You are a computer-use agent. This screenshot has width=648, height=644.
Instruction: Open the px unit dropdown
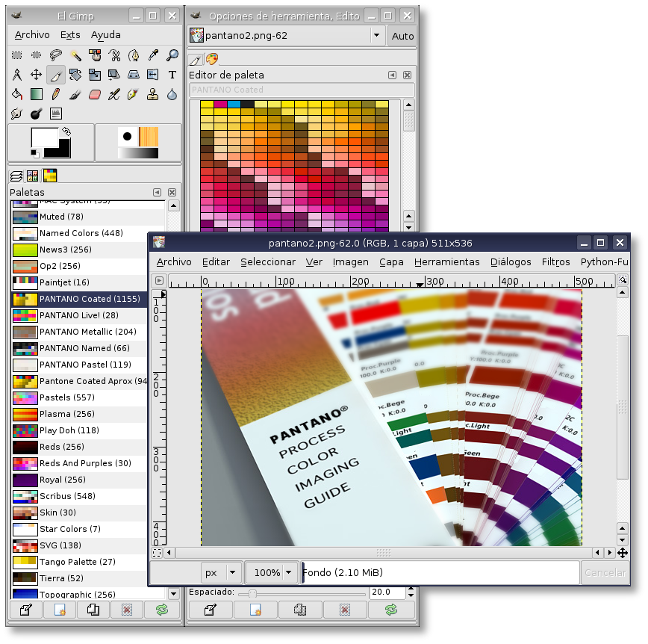point(221,572)
